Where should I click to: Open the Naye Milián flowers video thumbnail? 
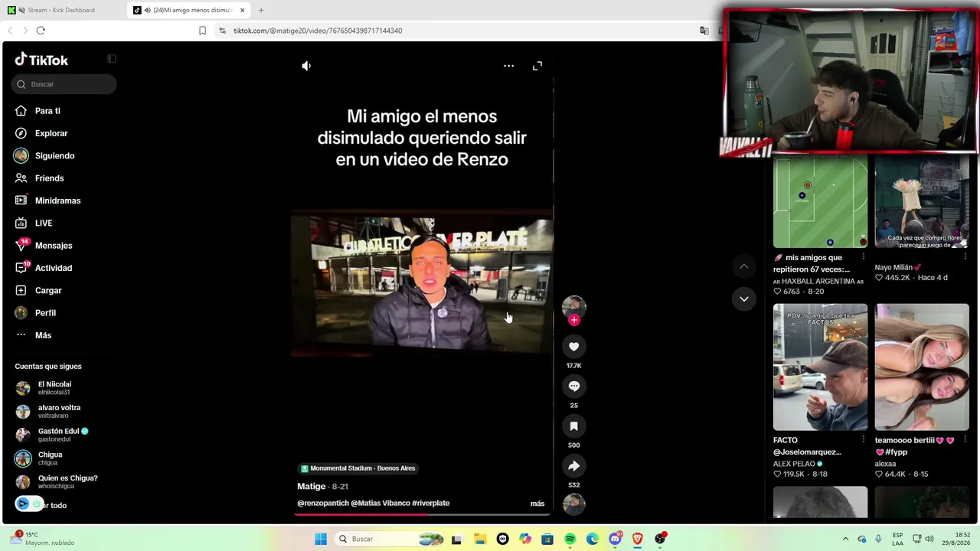(x=922, y=202)
